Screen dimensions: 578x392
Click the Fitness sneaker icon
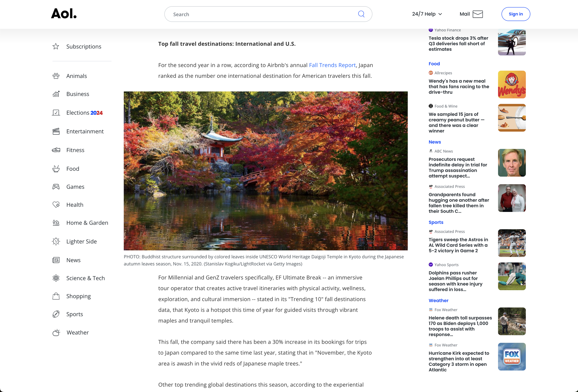click(56, 150)
